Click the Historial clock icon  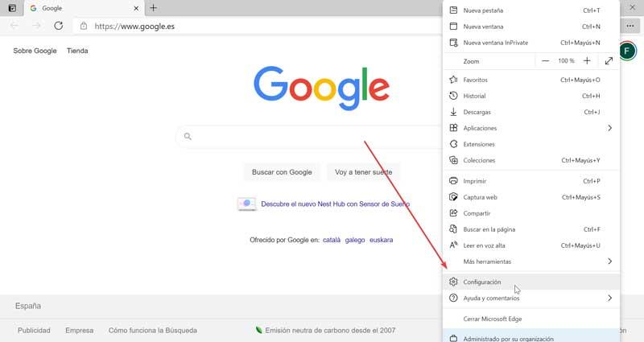453,96
